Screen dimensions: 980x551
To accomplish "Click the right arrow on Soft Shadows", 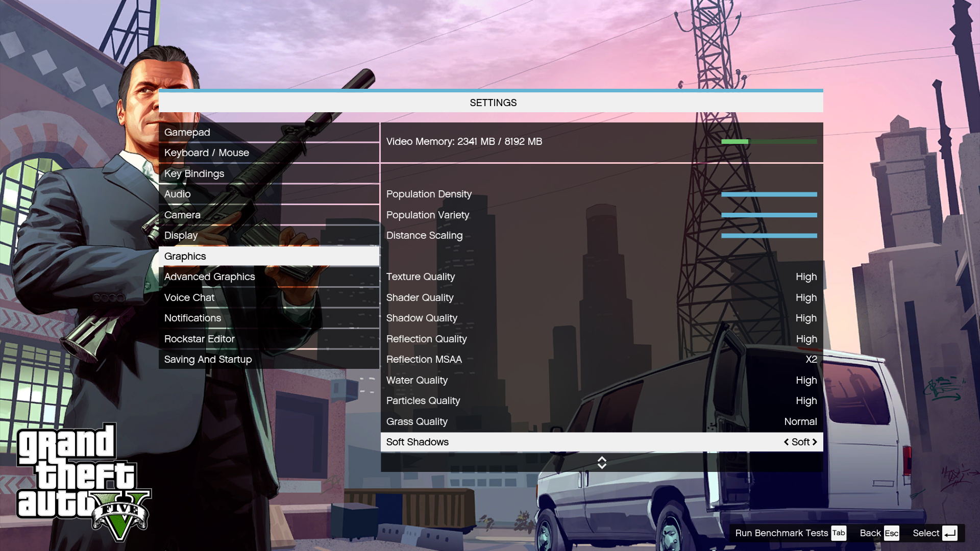I will click(x=815, y=442).
